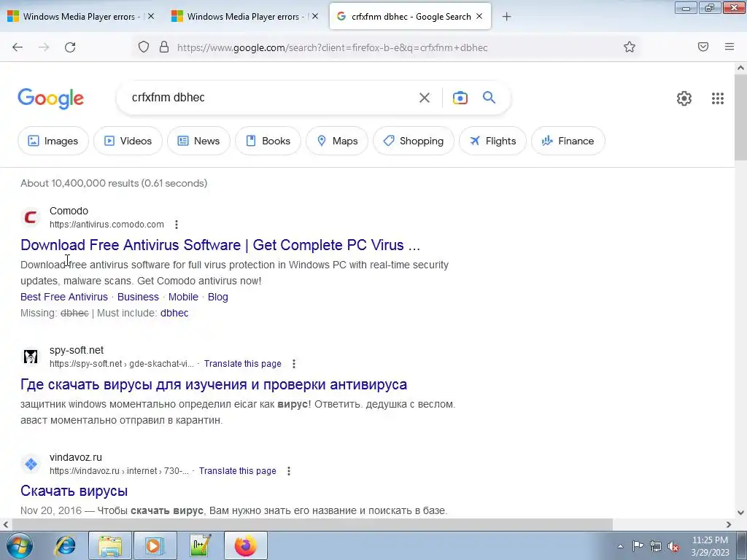Click the Comodo site favicon
747x560 pixels.
tap(31, 217)
